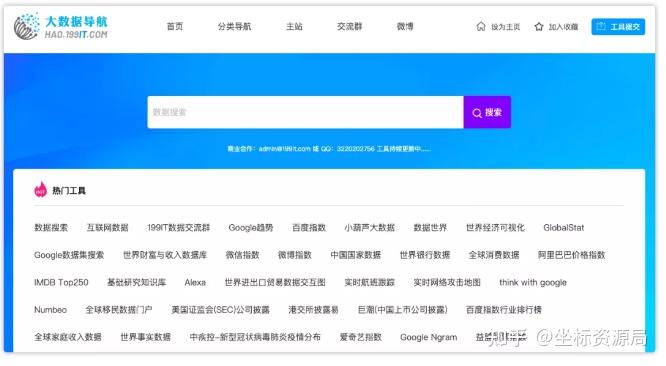666x366 pixels.
Task: Open the 百度指数行业排行榜 link
Action: [504, 310]
